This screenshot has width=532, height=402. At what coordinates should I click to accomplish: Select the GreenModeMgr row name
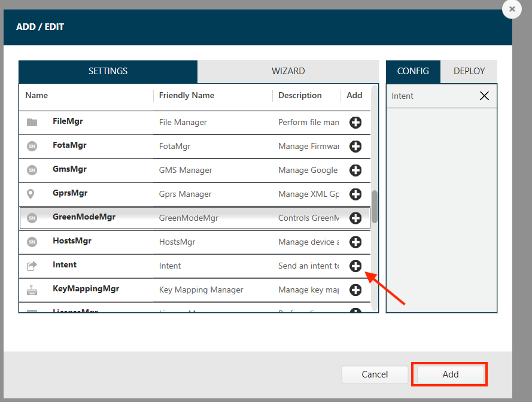84,217
